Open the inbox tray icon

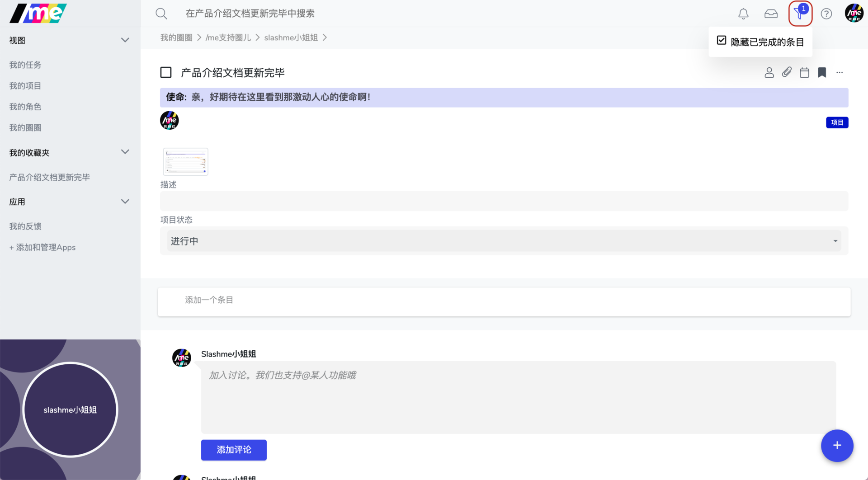(771, 14)
